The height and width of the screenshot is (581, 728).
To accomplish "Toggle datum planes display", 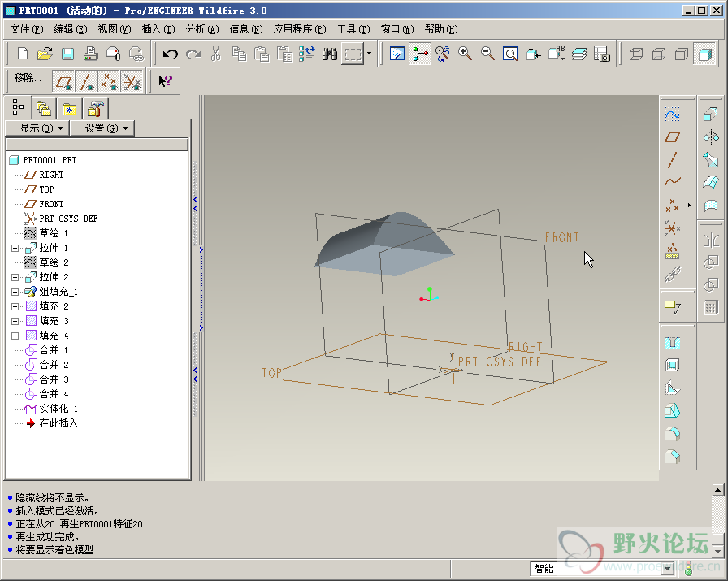I will coord(64,82).
